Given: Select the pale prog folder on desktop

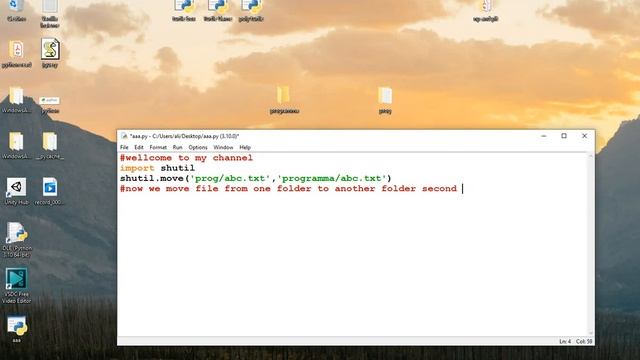Looking at the screenshot, I should 385,100.
